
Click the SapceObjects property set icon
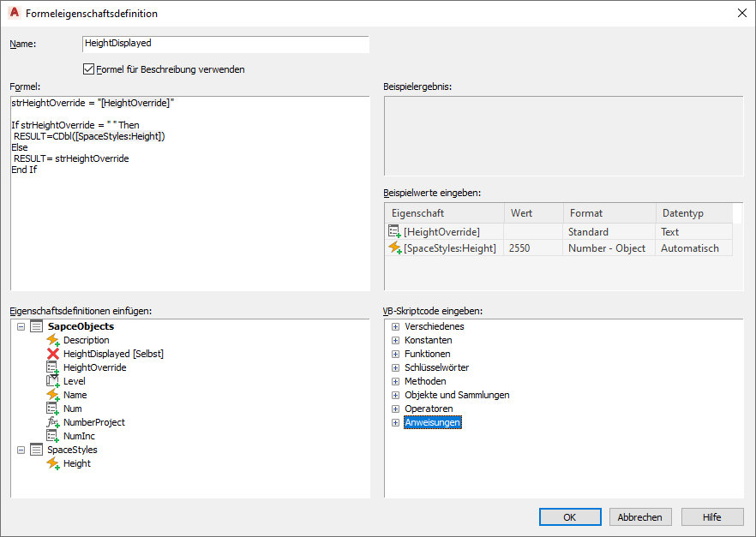coord(36,326)
